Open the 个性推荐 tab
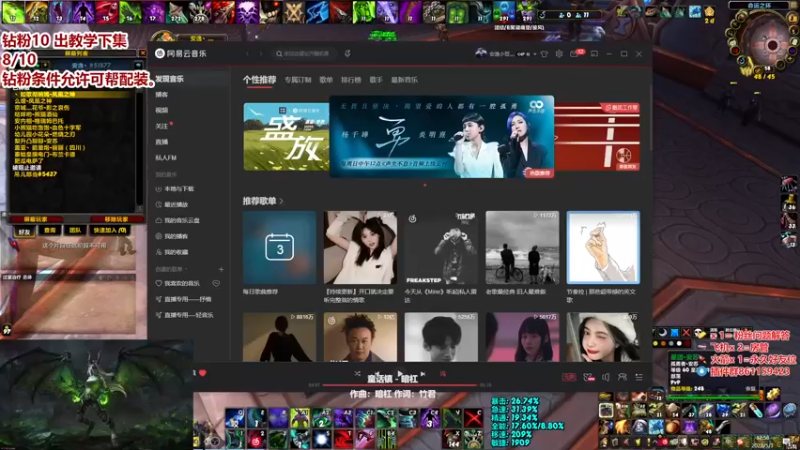The width and height of the screenshot is (800, 450). [259, 80]
